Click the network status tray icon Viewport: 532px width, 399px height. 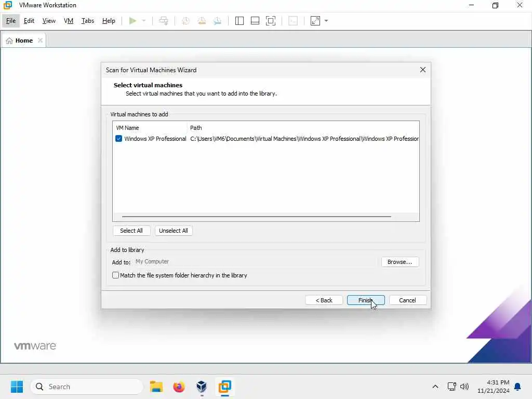451,387
